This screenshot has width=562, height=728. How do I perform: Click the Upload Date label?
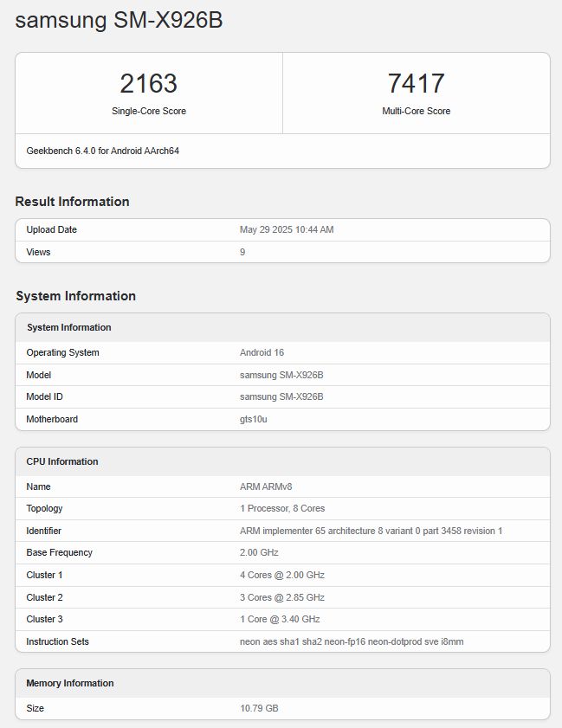[52, 229]
